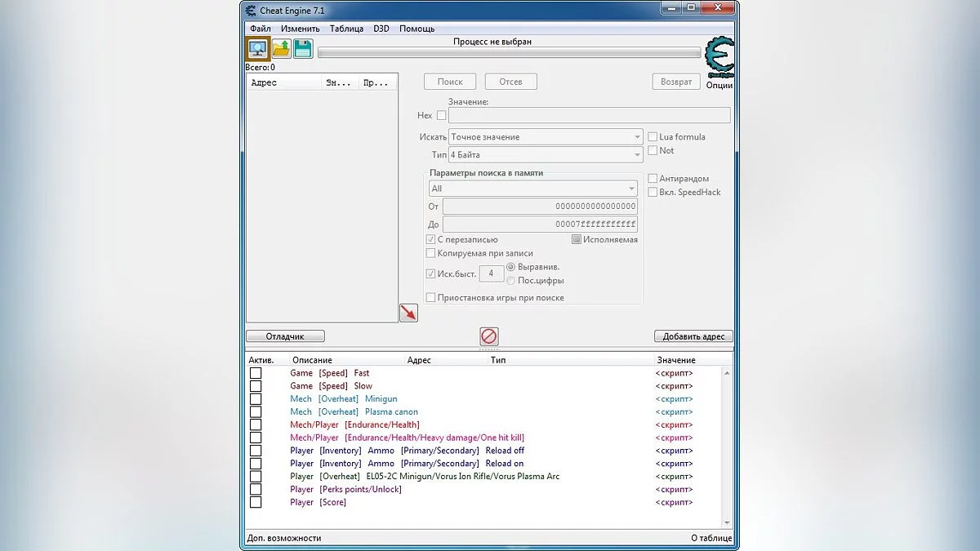This screenshot has height=551, width=980.
Task: Click the open cheat table folder icon
Action: [x=281, y=49]
